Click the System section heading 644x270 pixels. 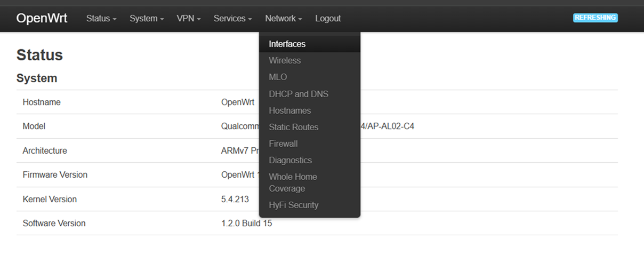point(37,78)
